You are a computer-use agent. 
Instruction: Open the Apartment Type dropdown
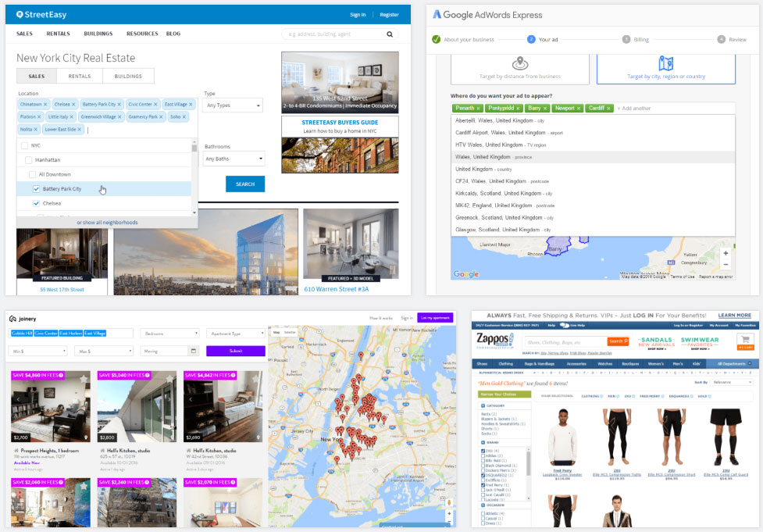pos(236,334)
